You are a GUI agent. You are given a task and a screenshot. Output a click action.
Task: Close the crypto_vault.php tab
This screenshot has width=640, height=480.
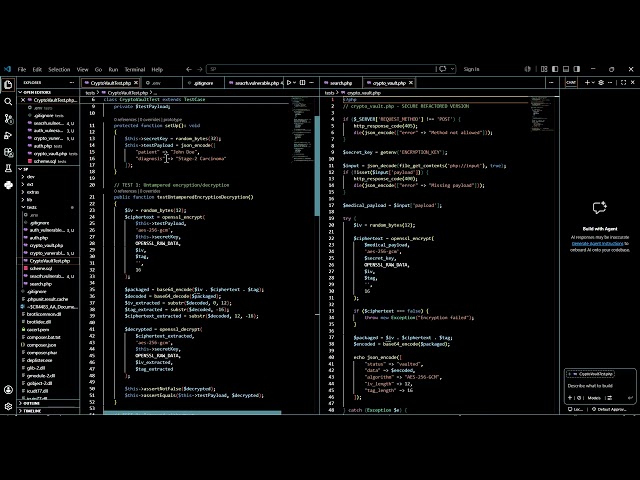(411, 83)
